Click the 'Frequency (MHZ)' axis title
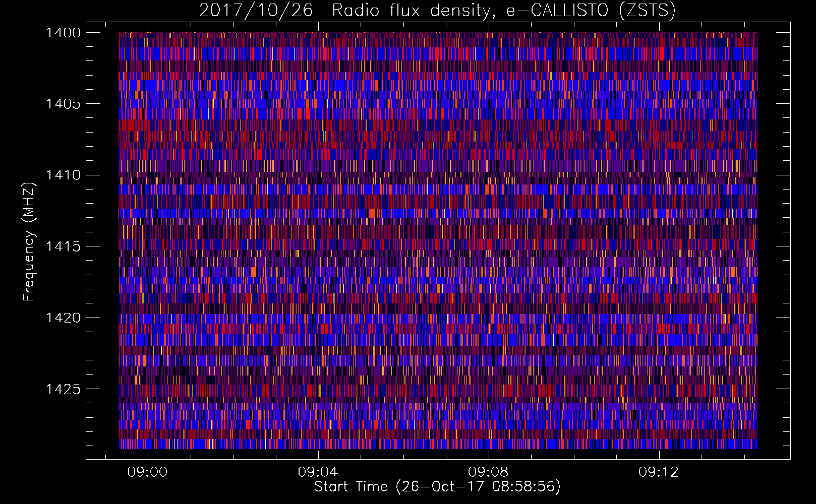This screenshot has height=504, width=816. (x=30, y=242)
